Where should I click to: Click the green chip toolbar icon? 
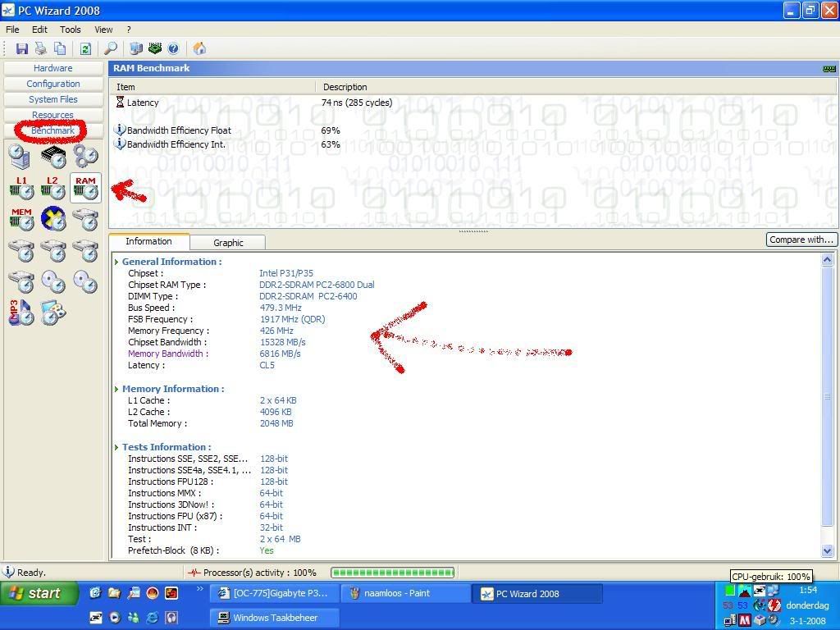(x=155, y=48)
